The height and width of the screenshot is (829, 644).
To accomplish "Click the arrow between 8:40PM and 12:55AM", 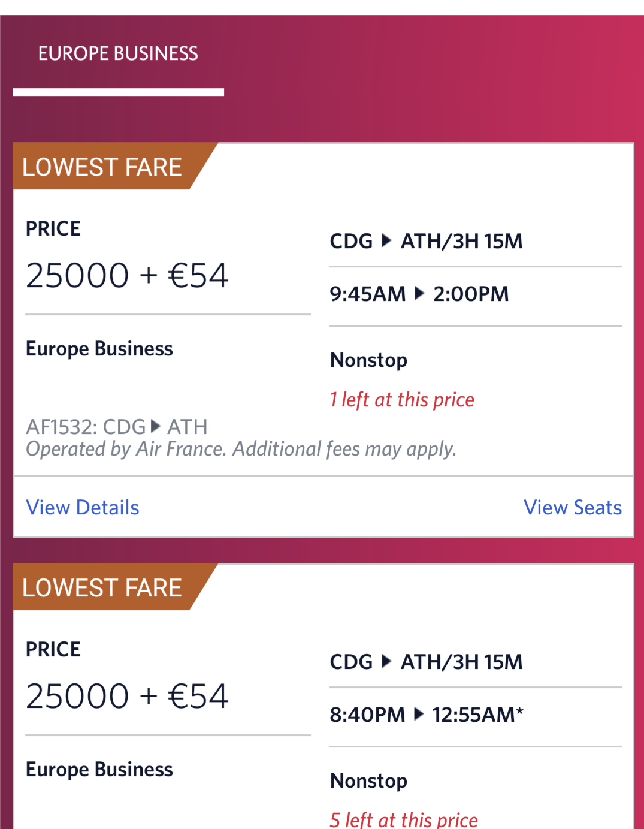I will point(419,715).
